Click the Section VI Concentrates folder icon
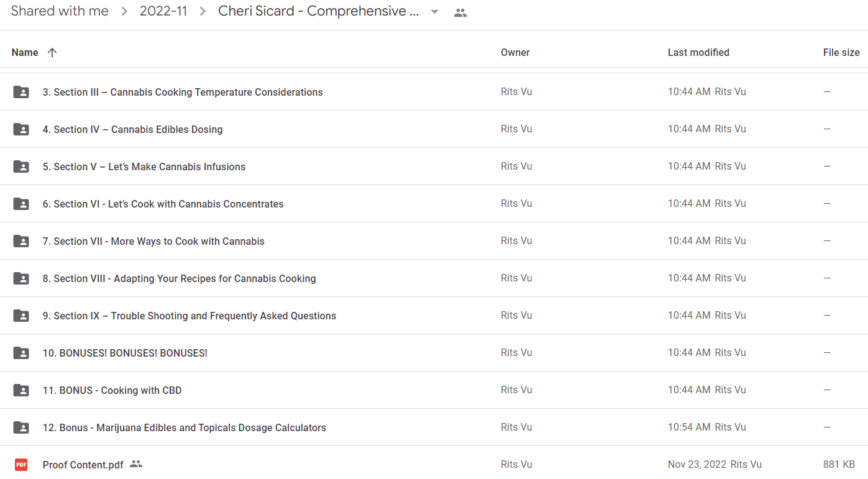Viewport: 868px width, 479px height. pos(21,204)
